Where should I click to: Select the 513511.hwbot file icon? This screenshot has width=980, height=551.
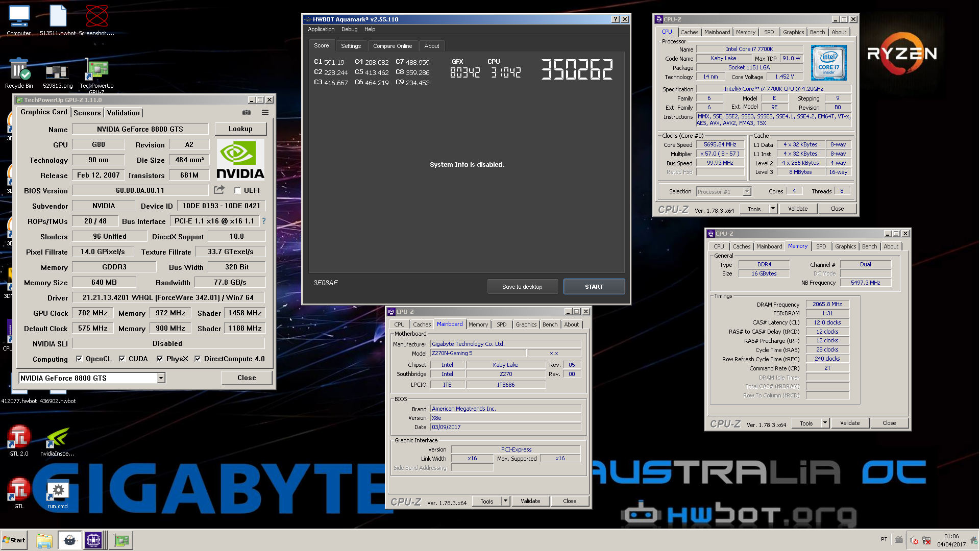click(x=58, y=20)
